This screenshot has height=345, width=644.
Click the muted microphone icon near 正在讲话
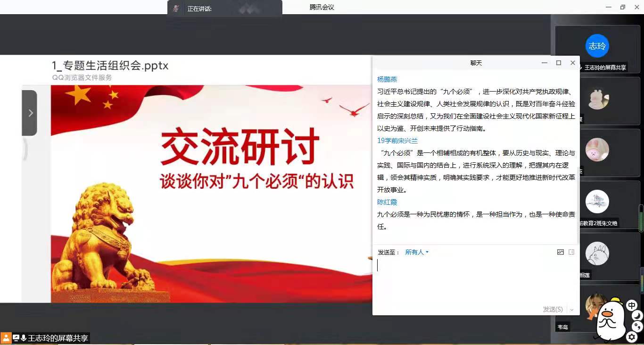pos(176,8)
